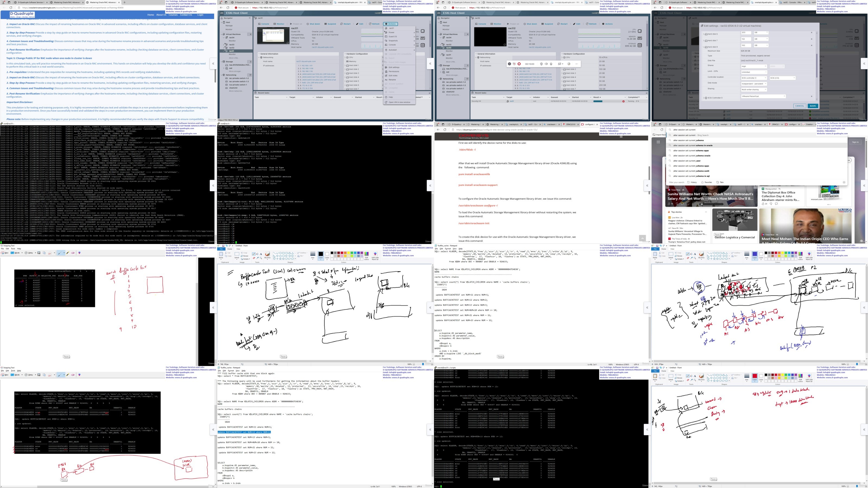
Task: Remove Hard disk 7 with its X icon
Action: click(x=811, y=39)
